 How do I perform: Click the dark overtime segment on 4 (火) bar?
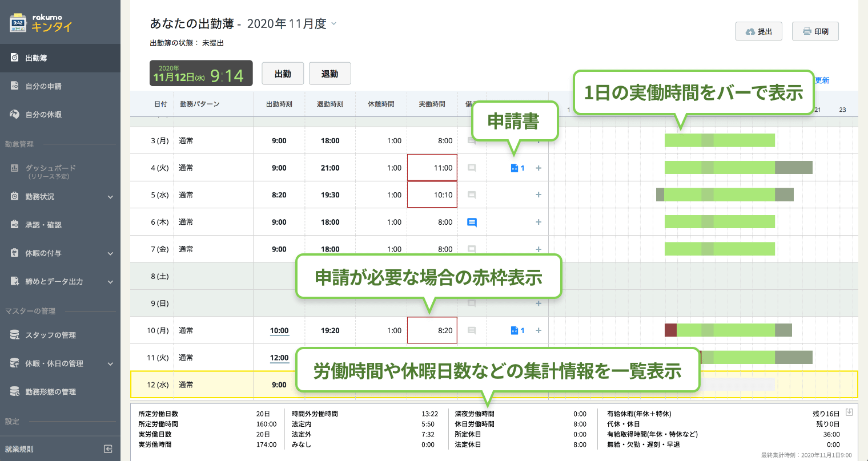794,168
